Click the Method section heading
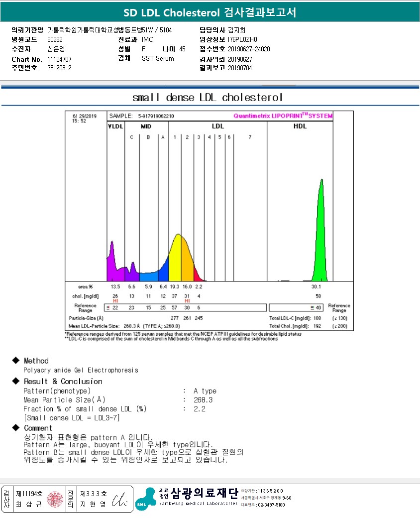The height and width of the screenshot is (518, 420). (x=36, y=361)
